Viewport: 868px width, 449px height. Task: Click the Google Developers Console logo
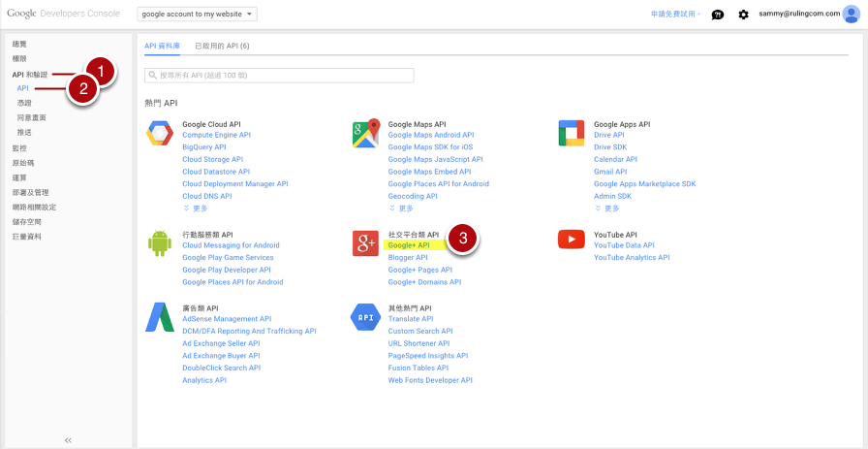pyautogui.click(x=64, y=14)
